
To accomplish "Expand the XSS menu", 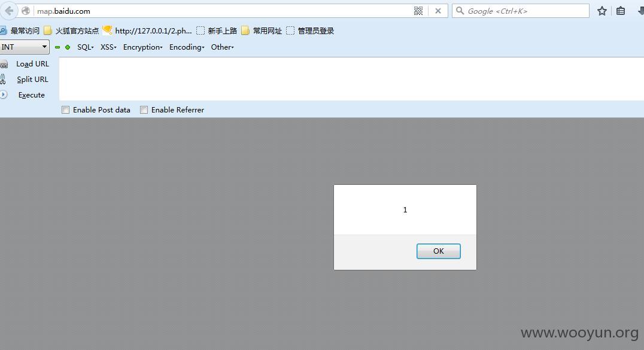I will point(108,47).
